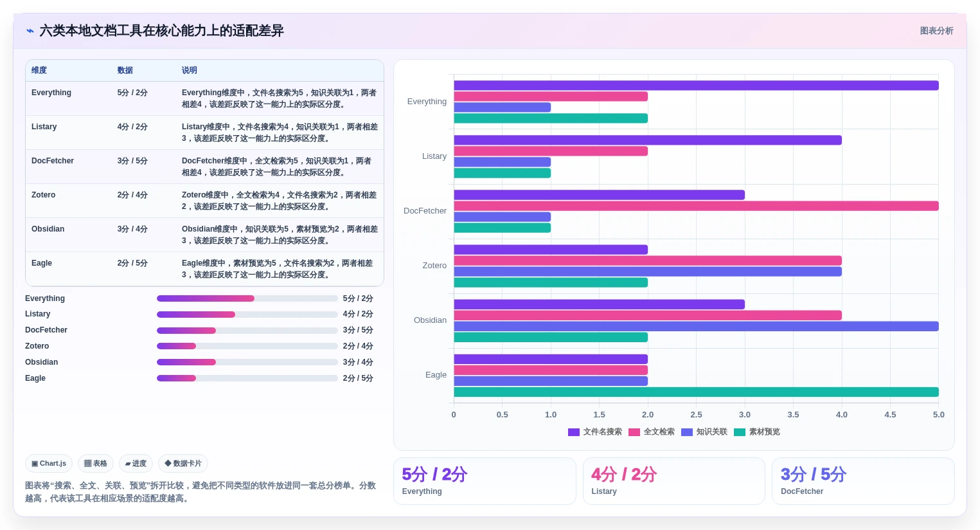Click the Everything progress bar

247,298
